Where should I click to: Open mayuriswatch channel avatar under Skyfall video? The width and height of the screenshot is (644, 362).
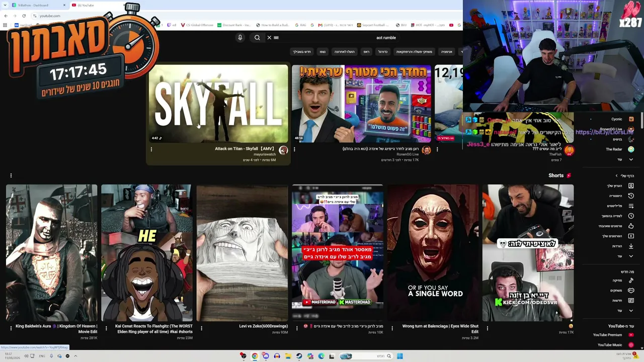point(283,150)
